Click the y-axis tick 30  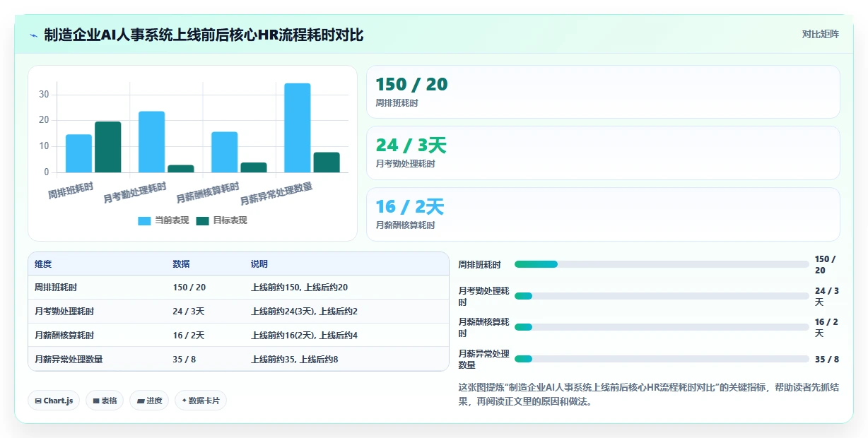pyautogui.click(x=44, y=94)
